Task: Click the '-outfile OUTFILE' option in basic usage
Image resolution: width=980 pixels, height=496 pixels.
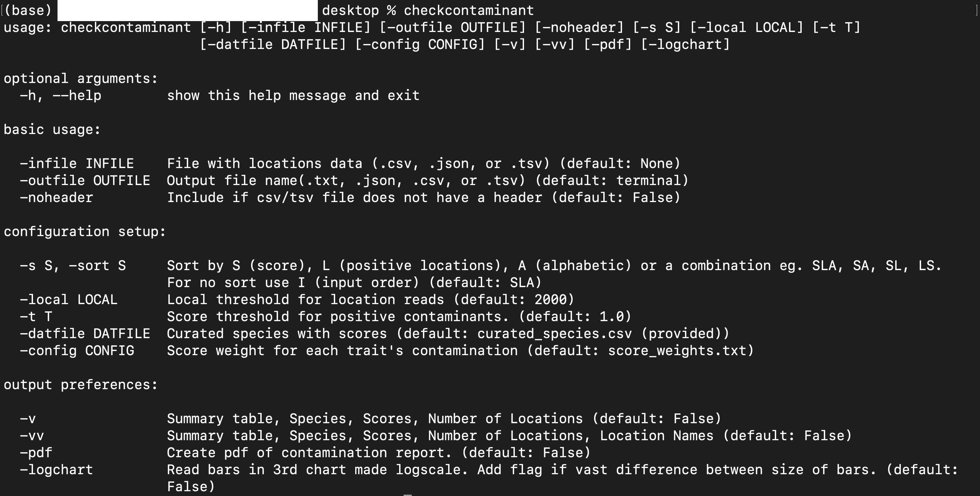Action: click(85, 181)
